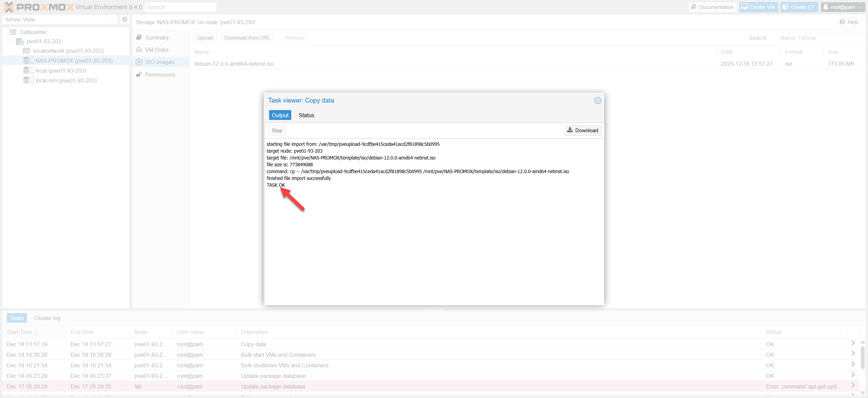
Task: Click the Help question icon
Action: click(842, 22)
